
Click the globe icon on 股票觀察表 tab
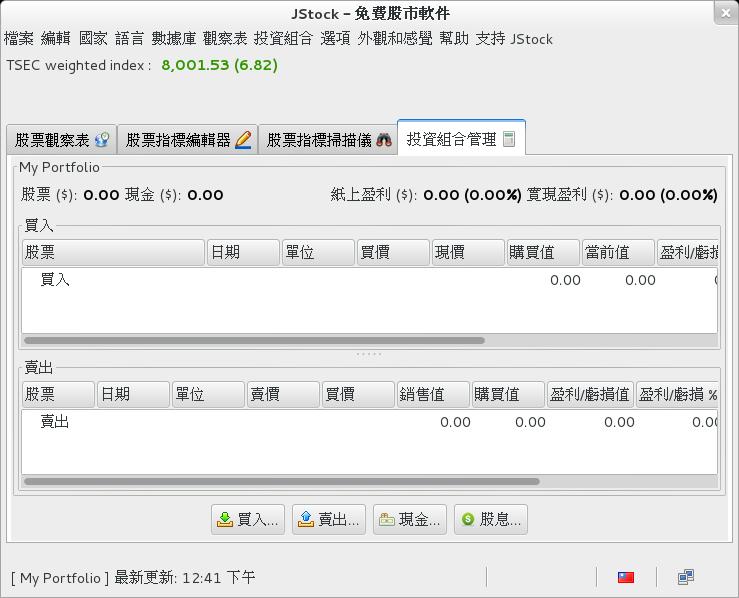tap(102, 139)
